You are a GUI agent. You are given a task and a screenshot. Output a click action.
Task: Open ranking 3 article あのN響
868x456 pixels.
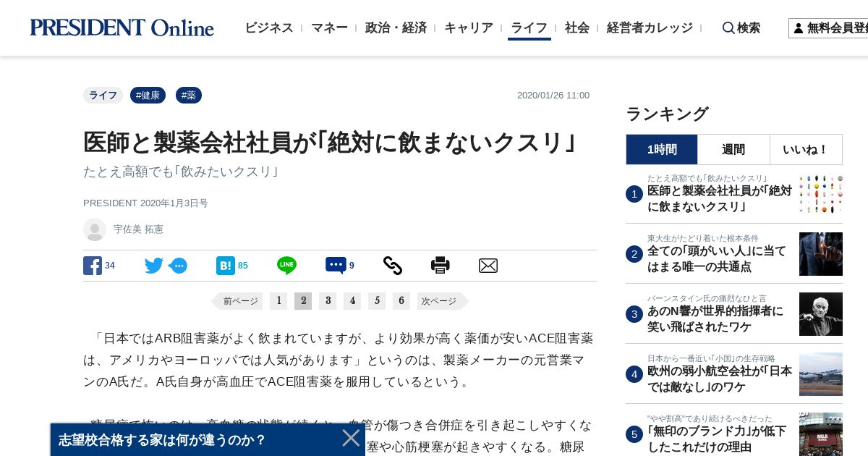715,319
